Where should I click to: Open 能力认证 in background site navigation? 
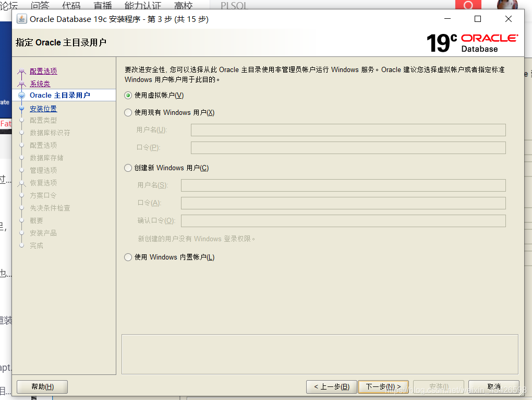click(143, 5)
